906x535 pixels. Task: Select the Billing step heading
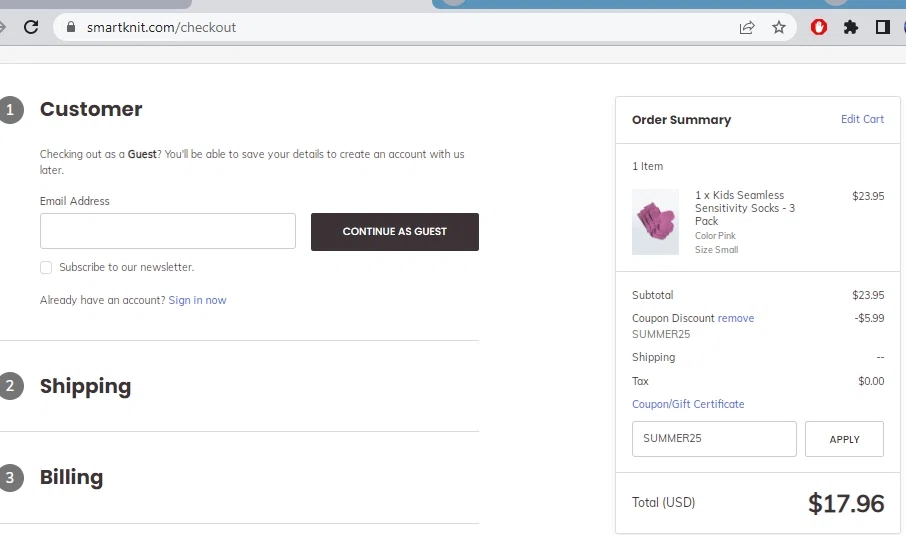tap(72, 477)
